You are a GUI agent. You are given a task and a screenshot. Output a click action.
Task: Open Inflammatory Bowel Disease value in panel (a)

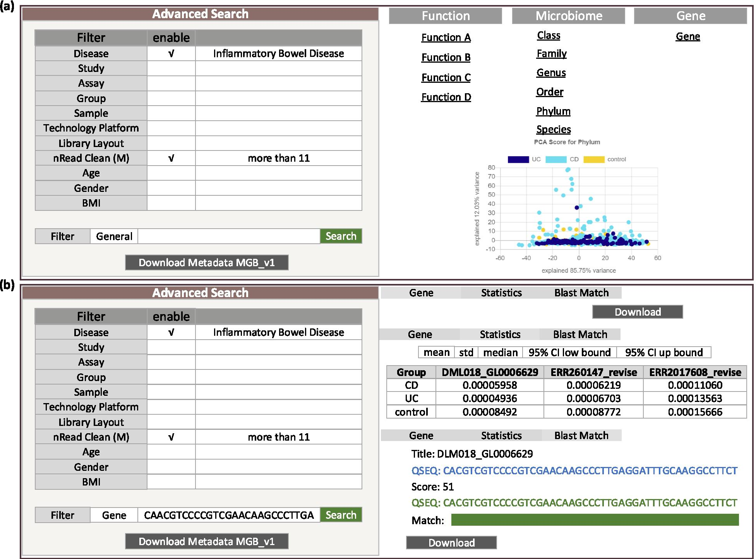[x=279, y=53]
